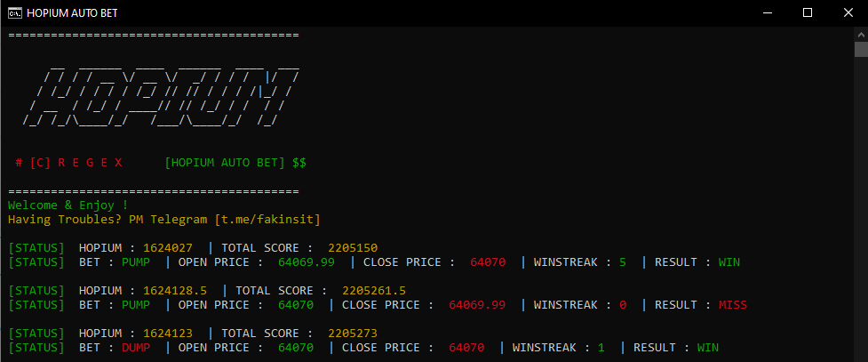Click close price 64070 in first entry
This screenshot has width=868, height=362.
click(488, 262)
